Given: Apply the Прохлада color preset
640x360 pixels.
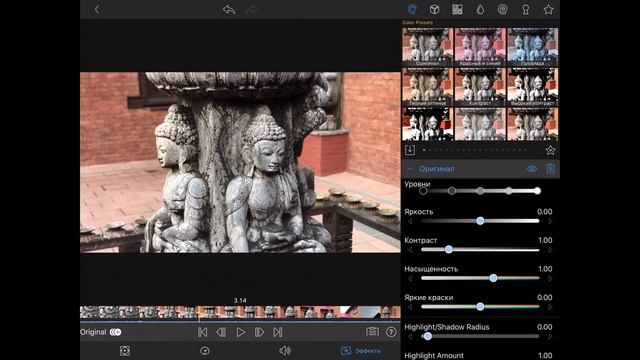Looking at the screenshot, I should click(533, 47).
